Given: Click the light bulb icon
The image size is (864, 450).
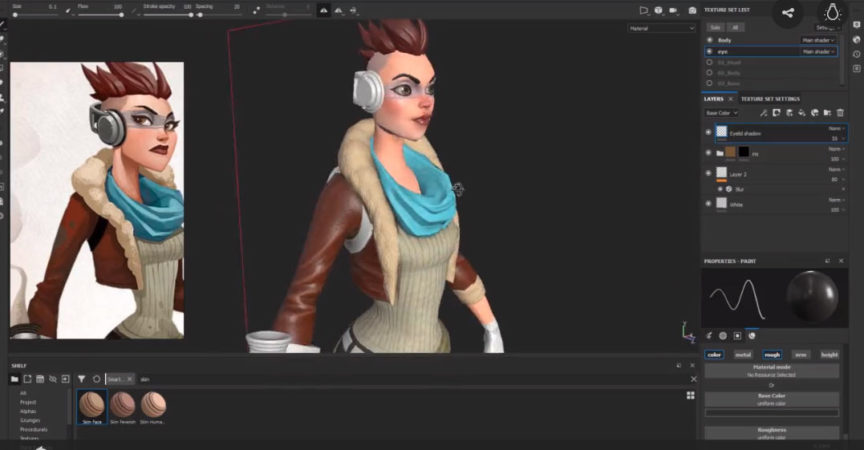Looking at the screenshot, I should point(833,13).
